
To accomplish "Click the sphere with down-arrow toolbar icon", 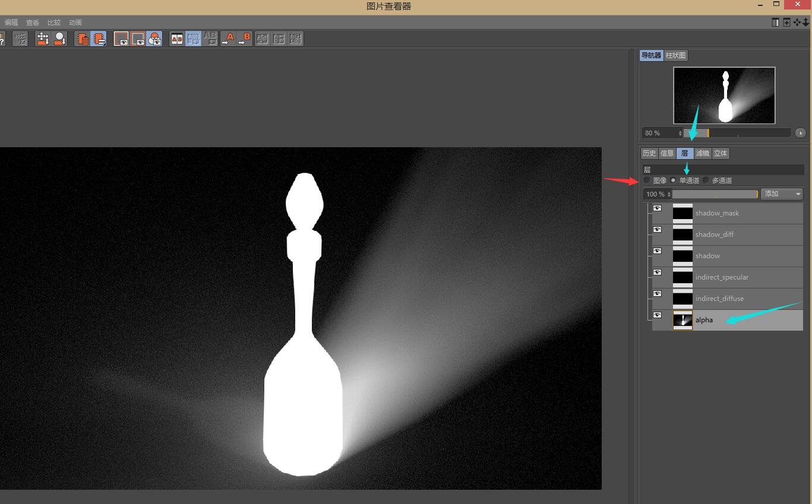I will pyautogui.click(x=59, y=39).
